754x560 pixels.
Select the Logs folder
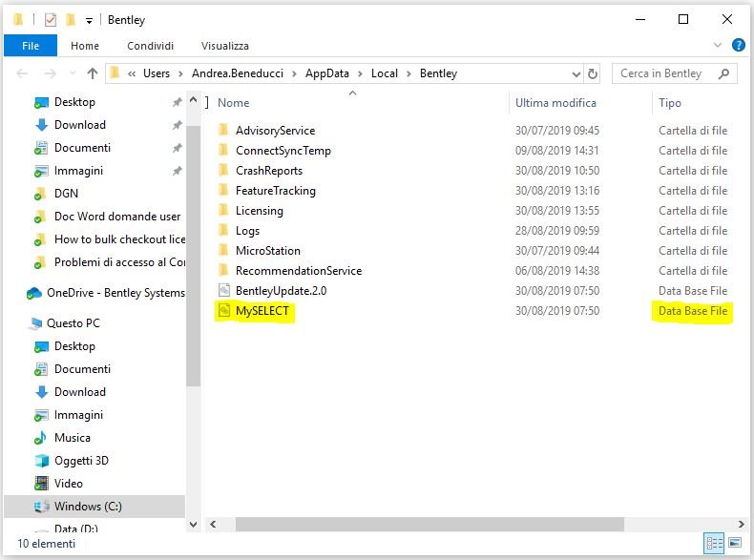click(x=247, y=231)
